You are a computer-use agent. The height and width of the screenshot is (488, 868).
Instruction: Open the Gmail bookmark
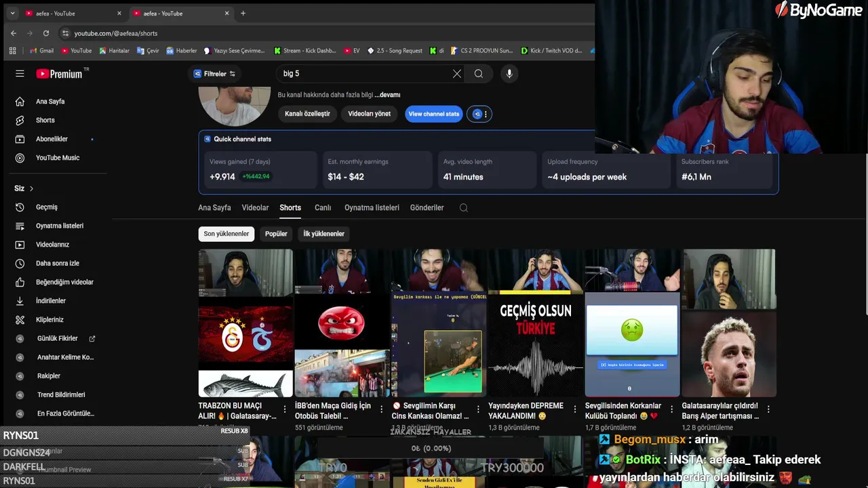click(41, 51)
